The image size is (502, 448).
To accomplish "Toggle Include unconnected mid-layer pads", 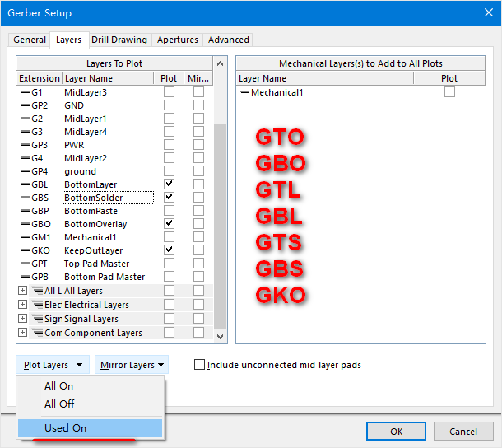I will tap(200, 365).
